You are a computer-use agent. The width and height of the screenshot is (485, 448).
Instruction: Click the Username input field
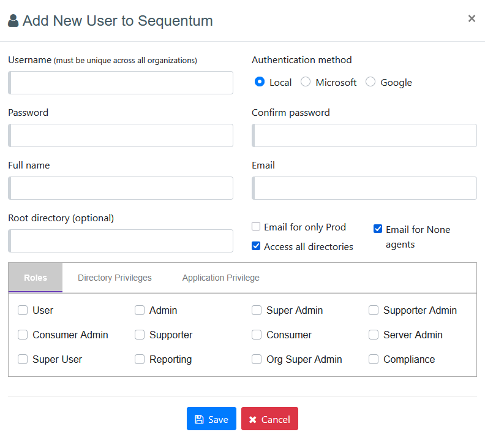(x=121, y=83)
